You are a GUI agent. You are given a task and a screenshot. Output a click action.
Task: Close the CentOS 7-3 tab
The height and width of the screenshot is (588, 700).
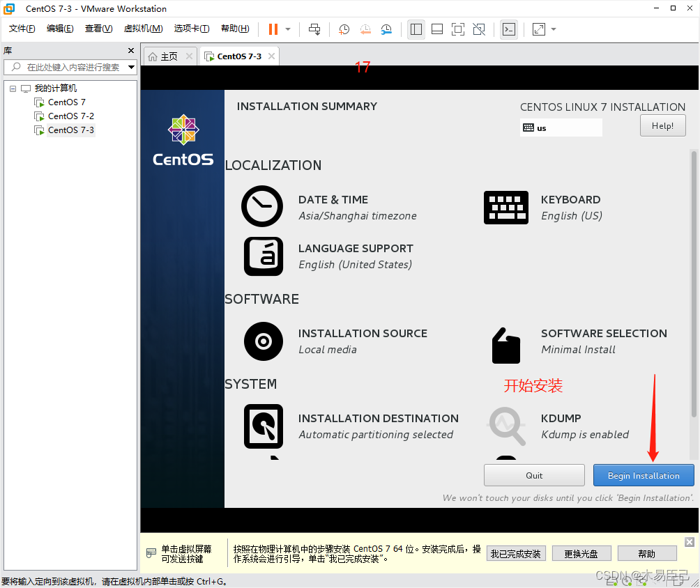point(271,56)
